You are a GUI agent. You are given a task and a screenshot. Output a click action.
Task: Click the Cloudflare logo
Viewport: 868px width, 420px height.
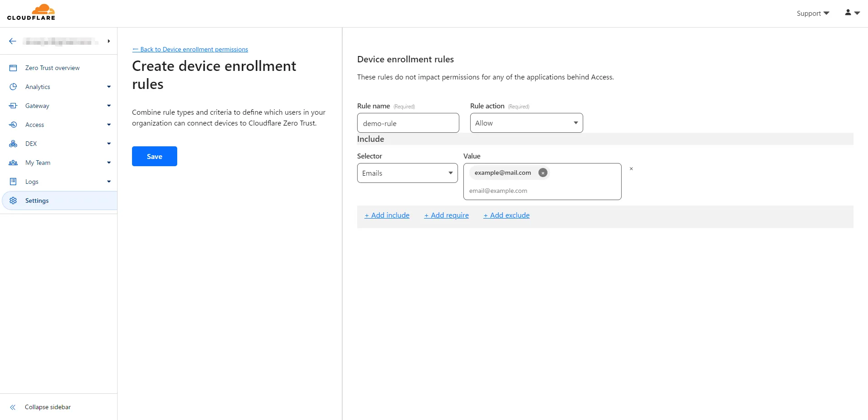[x=31, y=12]
